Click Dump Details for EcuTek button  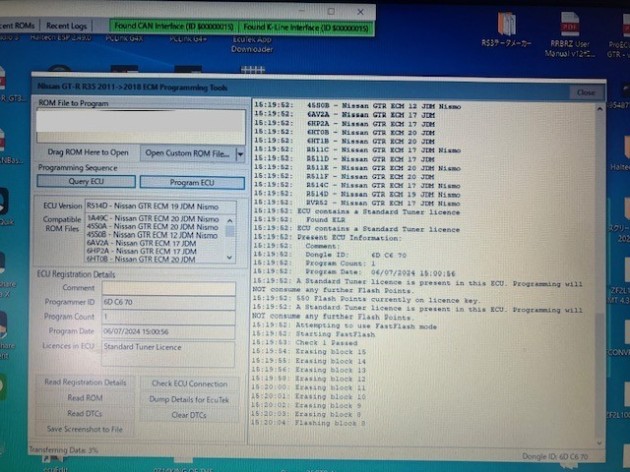(x=189, y=399)
